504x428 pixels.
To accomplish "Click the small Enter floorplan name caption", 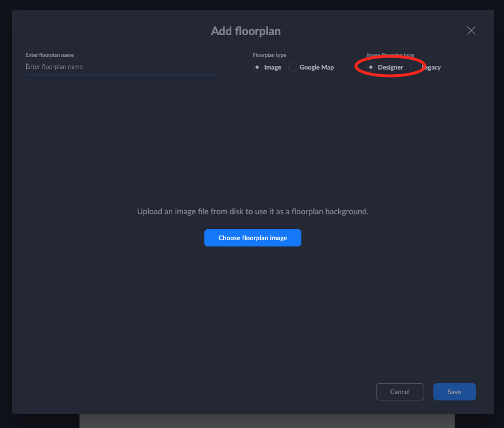I will [49, 55].
